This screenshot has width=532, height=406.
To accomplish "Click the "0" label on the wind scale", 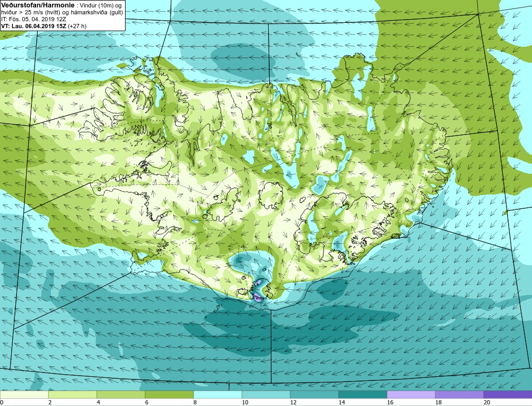I will point(2,402).
